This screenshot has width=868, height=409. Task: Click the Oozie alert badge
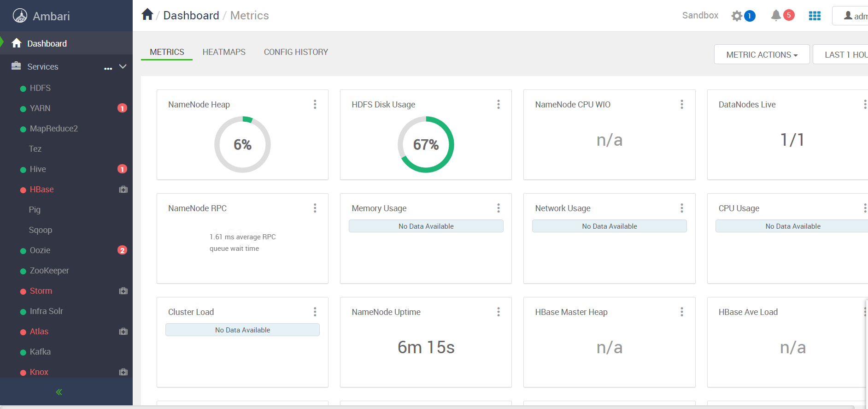122,250
